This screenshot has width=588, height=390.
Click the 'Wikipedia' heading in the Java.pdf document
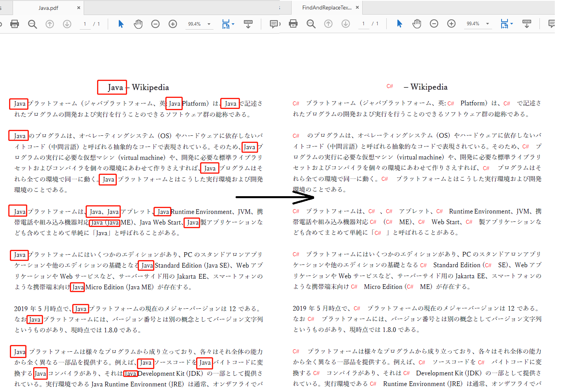pyautogui.click(x=150, y=87)
